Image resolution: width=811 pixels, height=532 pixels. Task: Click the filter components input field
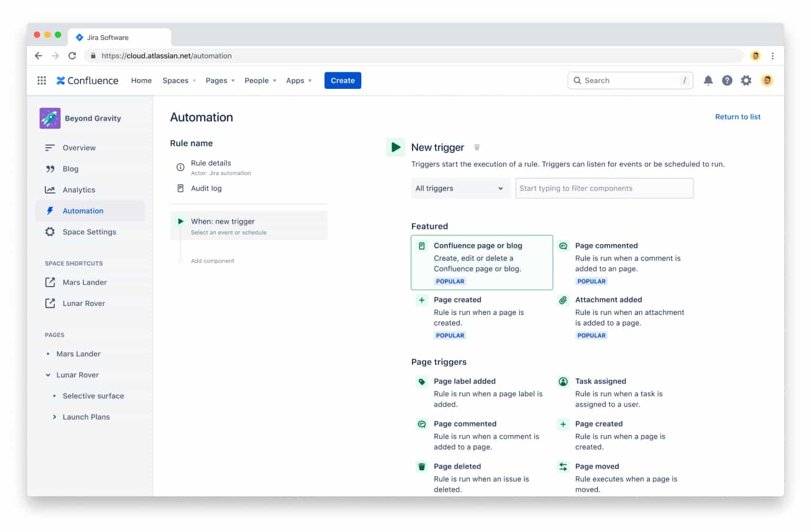[604, 188]
